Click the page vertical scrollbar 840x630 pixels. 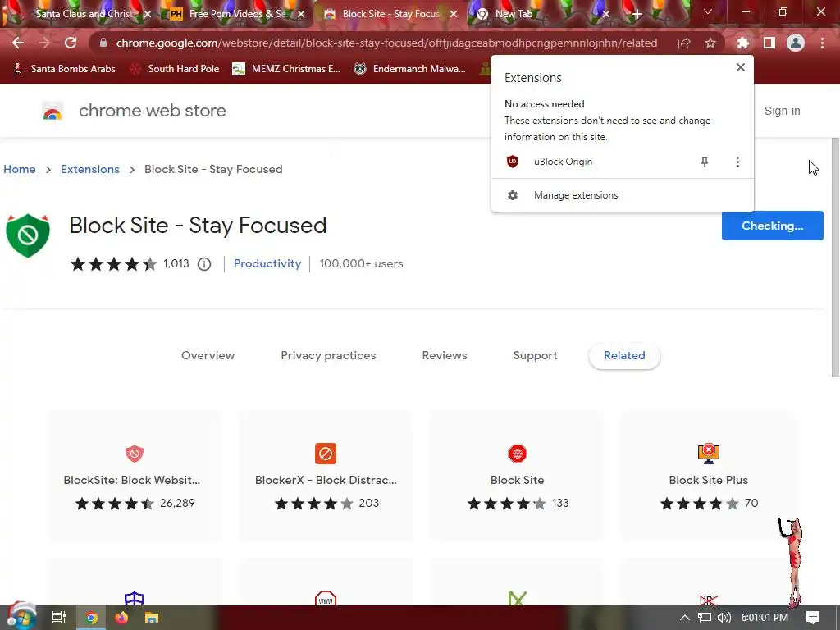834,257
